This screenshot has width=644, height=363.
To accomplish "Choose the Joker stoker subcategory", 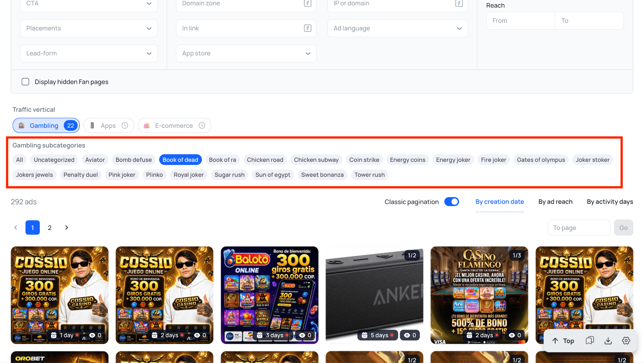I will click(593, 160).
